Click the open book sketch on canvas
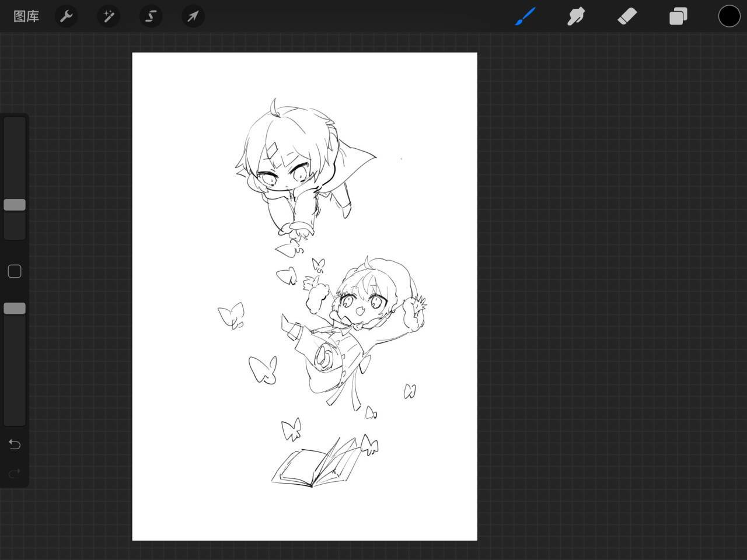Screen dimensions: 747x560 point(316,463)
